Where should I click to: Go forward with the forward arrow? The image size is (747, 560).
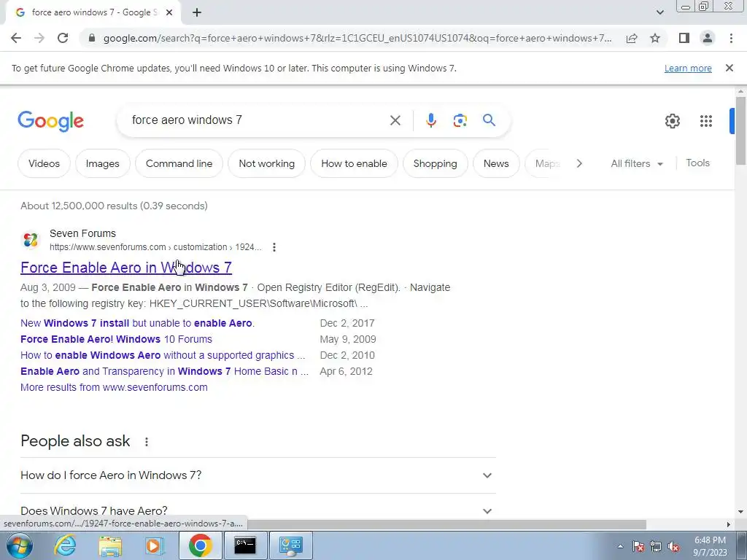click(x=39, y=38)
